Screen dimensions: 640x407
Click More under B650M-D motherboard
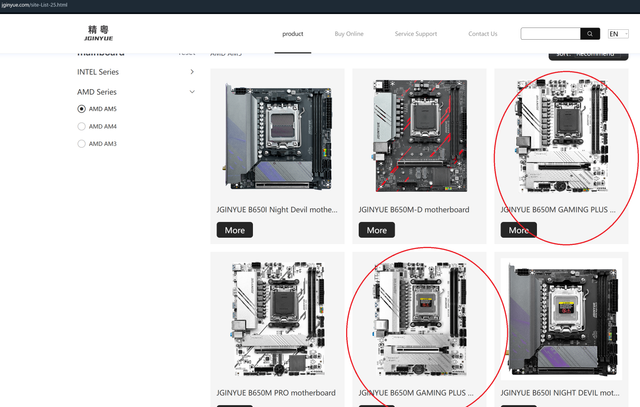tap(377, 230)
